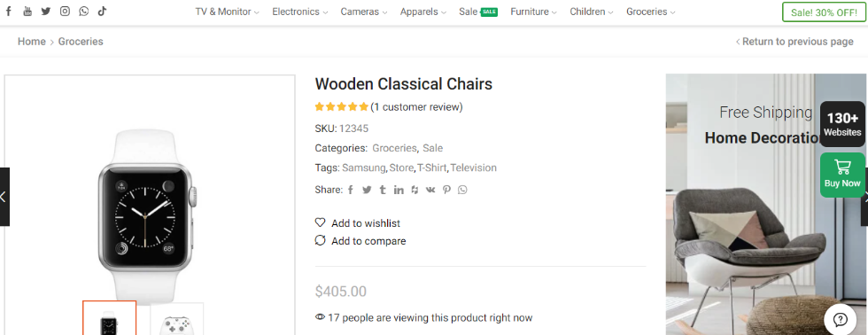Click the help question mark bubble
The width and height of the screenshot is (868, 335).
click(841, 320)
